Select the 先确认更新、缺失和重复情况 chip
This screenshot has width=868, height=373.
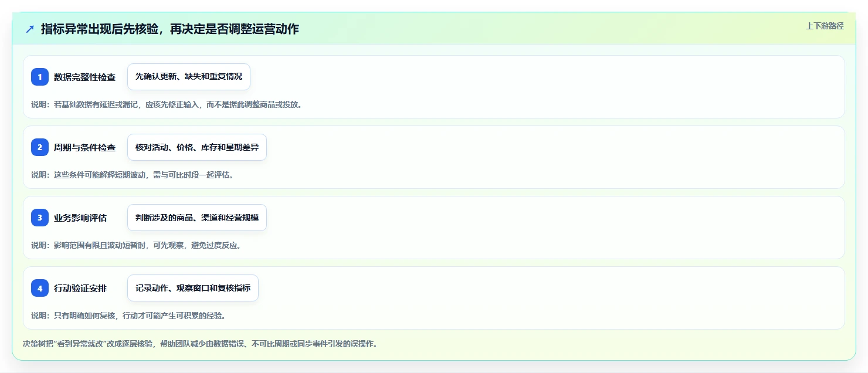coord(189,77)
